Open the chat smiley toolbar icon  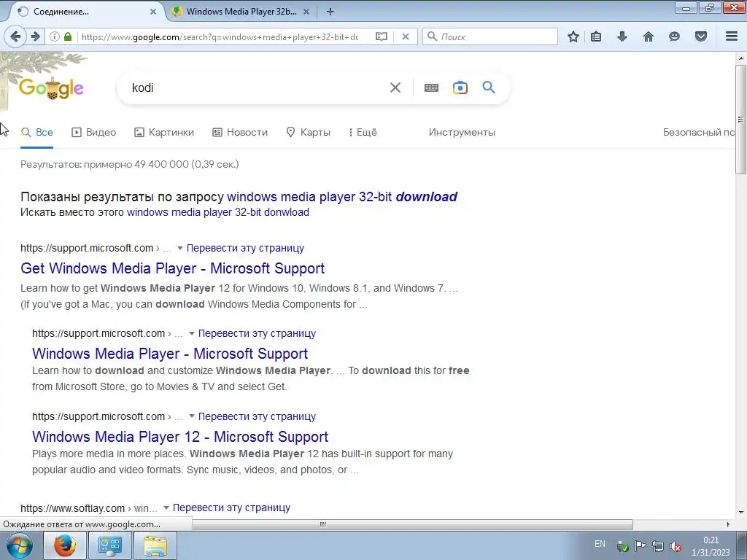coord(674,36)
